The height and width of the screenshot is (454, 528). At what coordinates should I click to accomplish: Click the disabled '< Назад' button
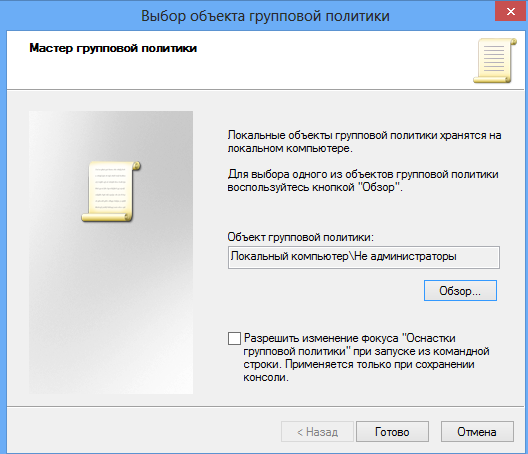[317, 431]
